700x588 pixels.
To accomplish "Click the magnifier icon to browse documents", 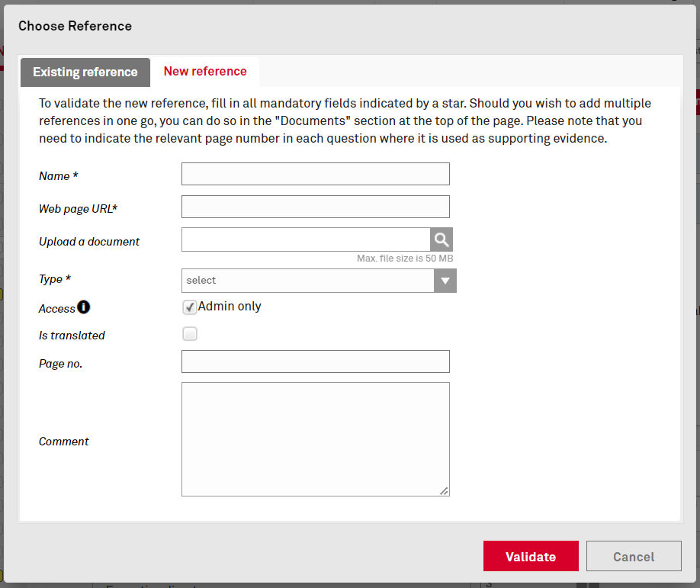I will [x=442, y=239].
